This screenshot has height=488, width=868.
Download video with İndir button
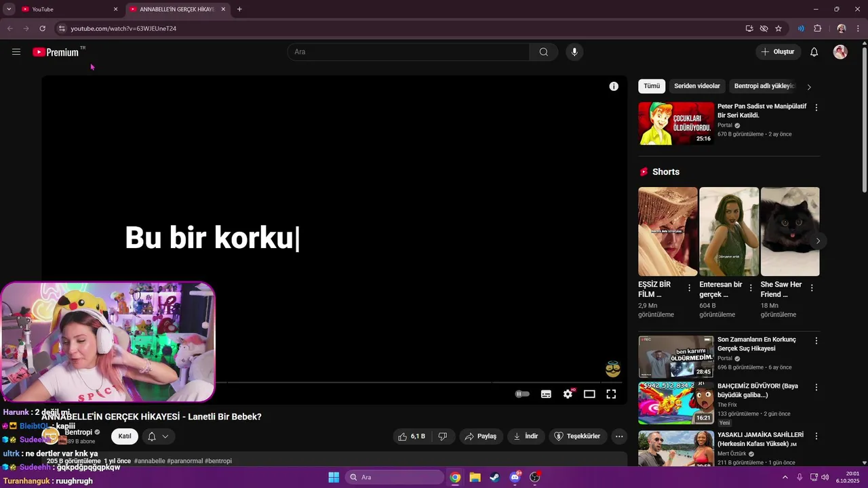click(x=526, y=436)
